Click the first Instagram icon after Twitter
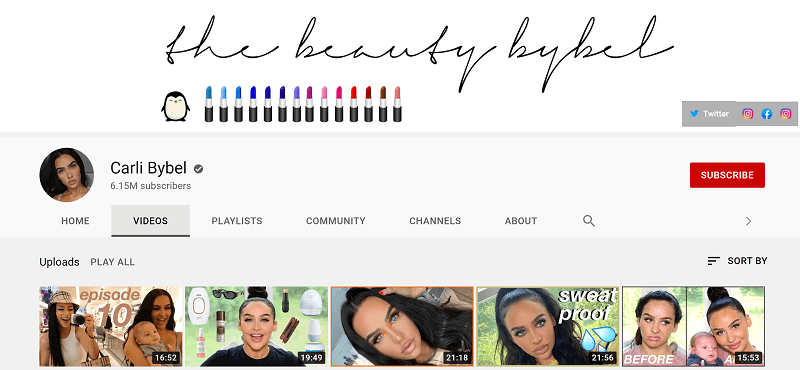The width and height of the screenshot is (800, 370). (x=747, y=114)
